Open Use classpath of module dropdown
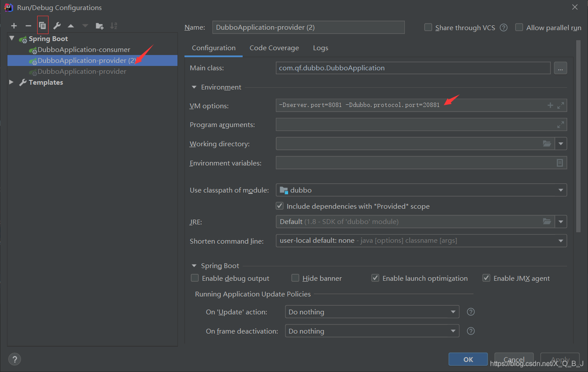588x372 pixels. tap(561, 190)
